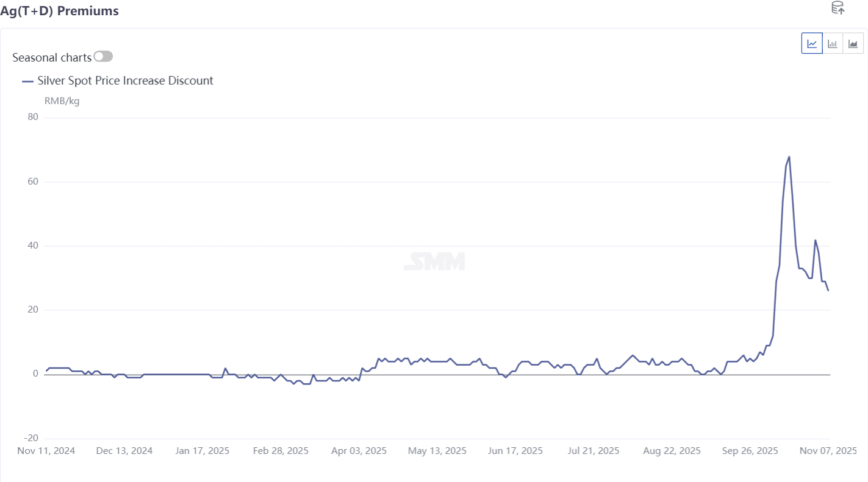Click the Ag(T+D) Premiums heading

pos(59,11)
